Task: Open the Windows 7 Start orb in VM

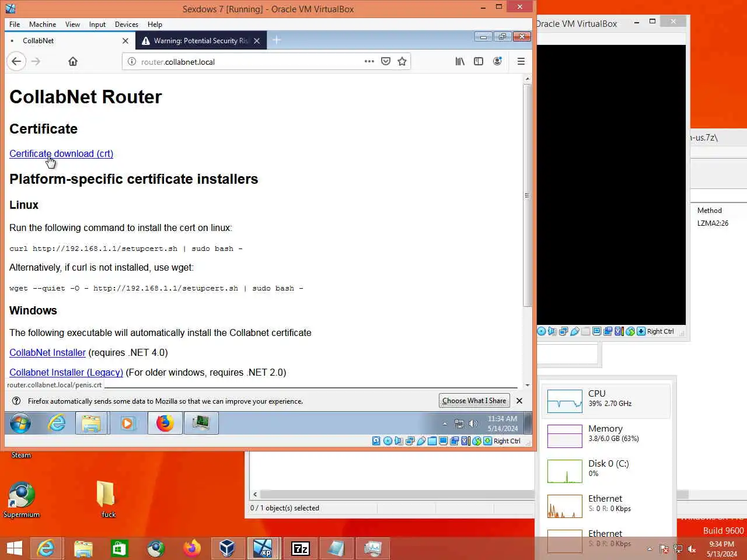Action: click(20, 423)
